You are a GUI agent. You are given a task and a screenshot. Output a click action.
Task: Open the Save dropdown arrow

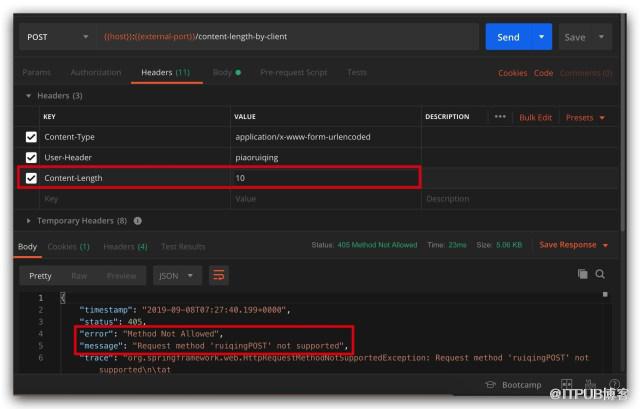601,37
